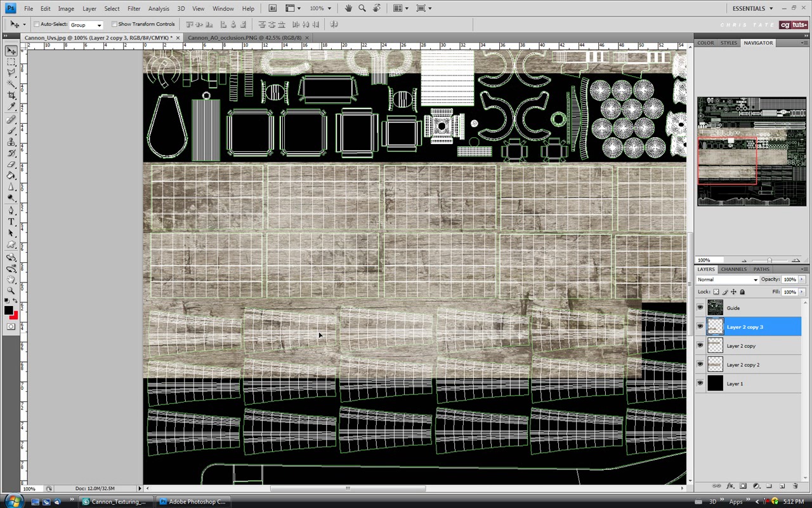Click the Rotate View tool in application bar

376,8
